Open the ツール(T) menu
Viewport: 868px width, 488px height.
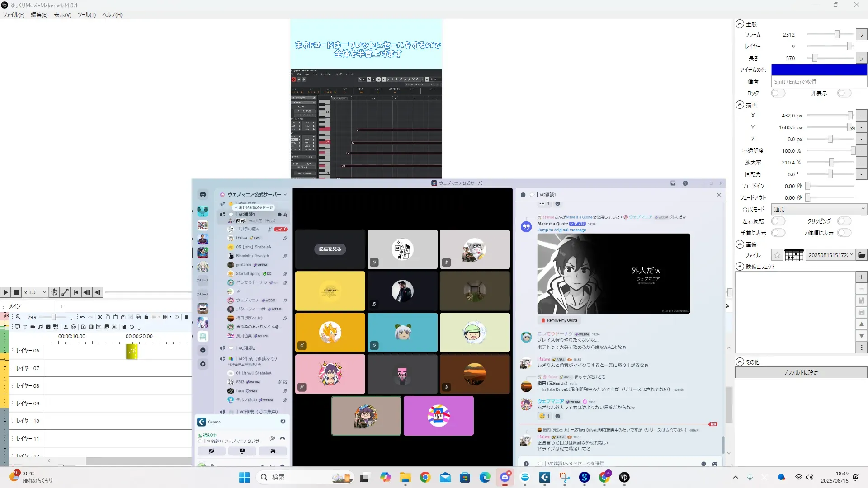coord(86,15)
